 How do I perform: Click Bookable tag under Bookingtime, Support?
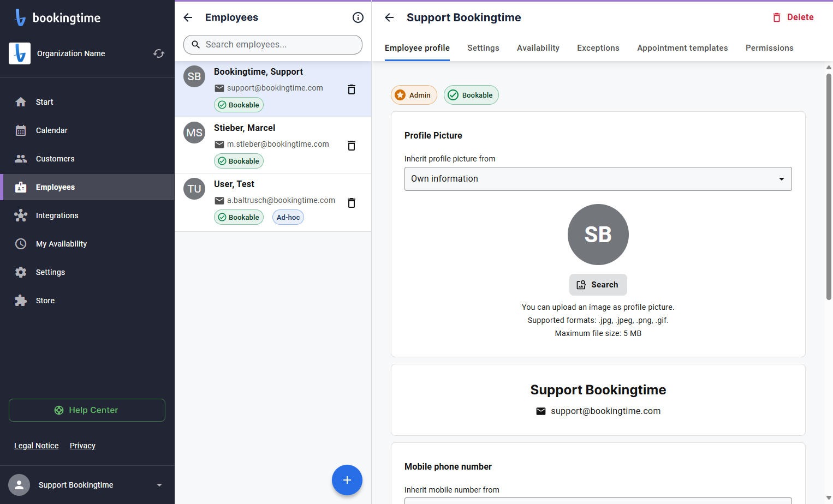coord(239,105)
